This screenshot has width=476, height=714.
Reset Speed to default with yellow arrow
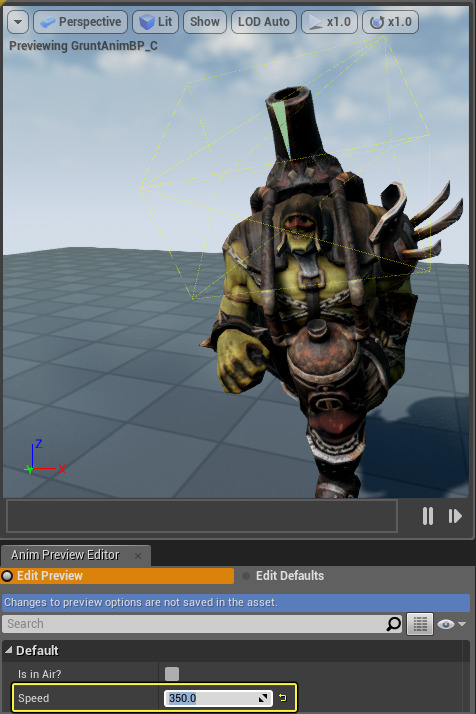click(x=282, y=698)
